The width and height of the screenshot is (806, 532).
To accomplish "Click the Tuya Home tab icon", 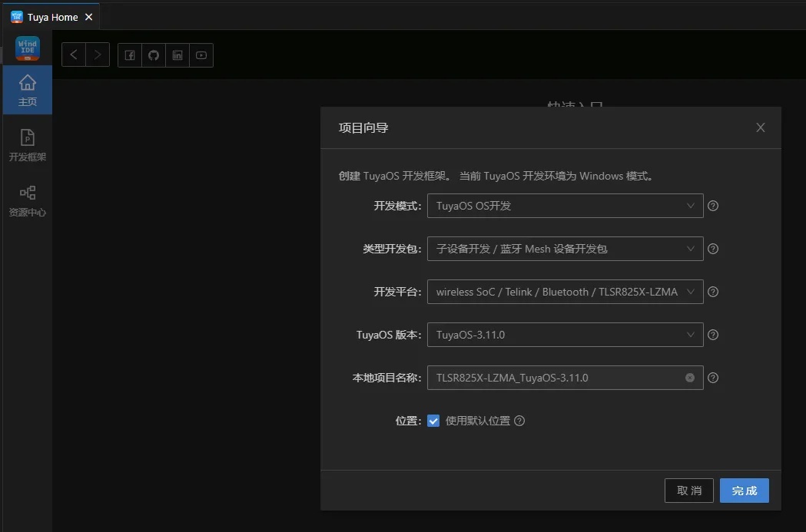I will [16, 17].
